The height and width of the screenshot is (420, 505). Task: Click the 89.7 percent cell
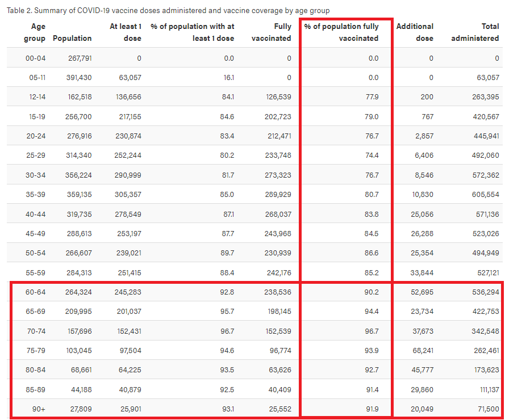pos(227,253)
